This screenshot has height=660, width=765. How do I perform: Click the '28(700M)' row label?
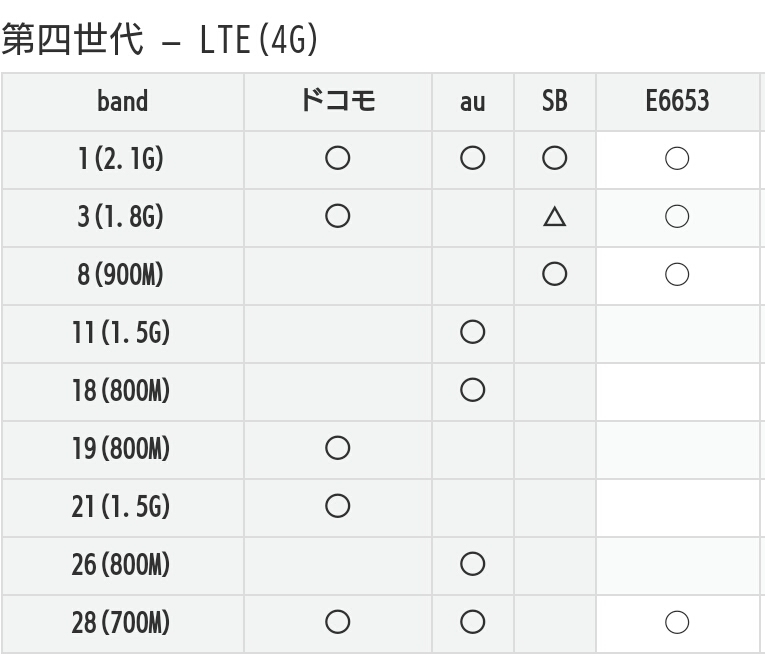[121, 623]
